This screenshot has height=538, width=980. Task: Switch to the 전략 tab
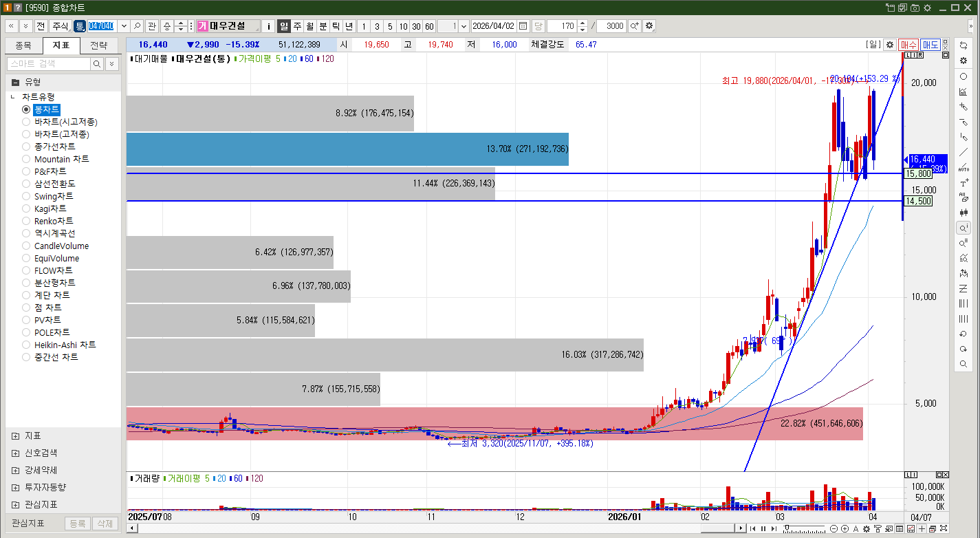tap(99, 46)
